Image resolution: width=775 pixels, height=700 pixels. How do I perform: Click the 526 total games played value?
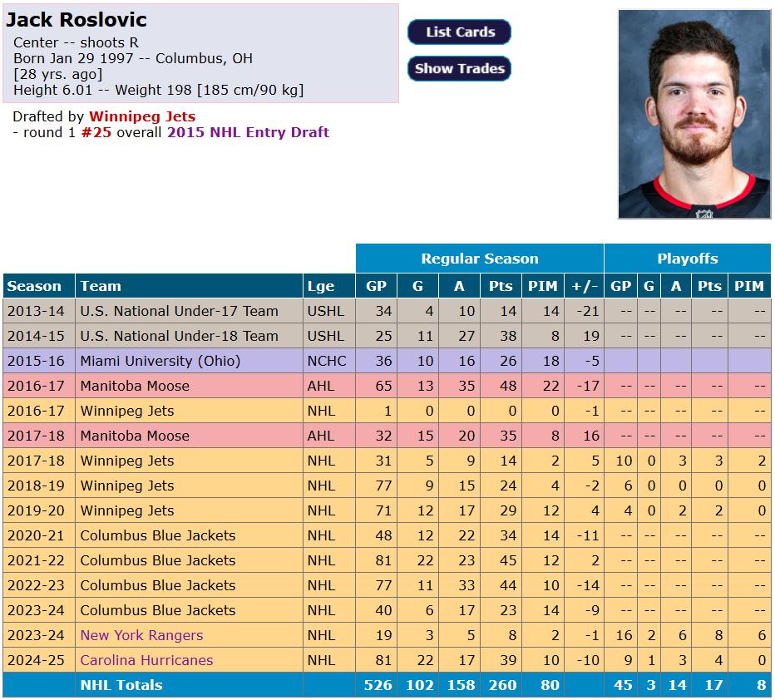tap(377, 685)
